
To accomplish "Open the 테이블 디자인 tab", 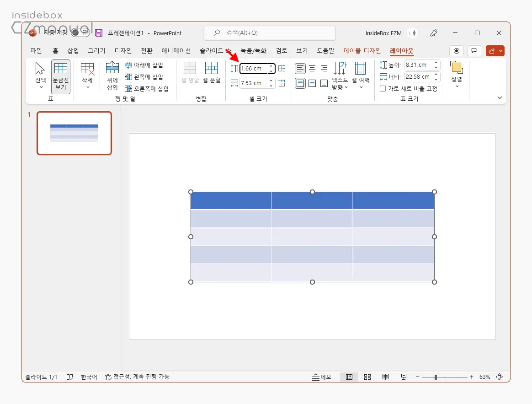I will point(362,51).
